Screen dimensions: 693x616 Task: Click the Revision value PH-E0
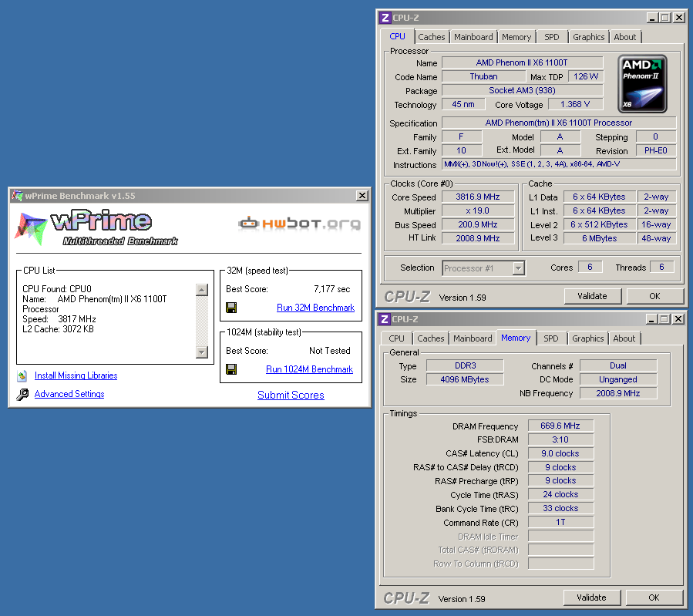[656, 150]
